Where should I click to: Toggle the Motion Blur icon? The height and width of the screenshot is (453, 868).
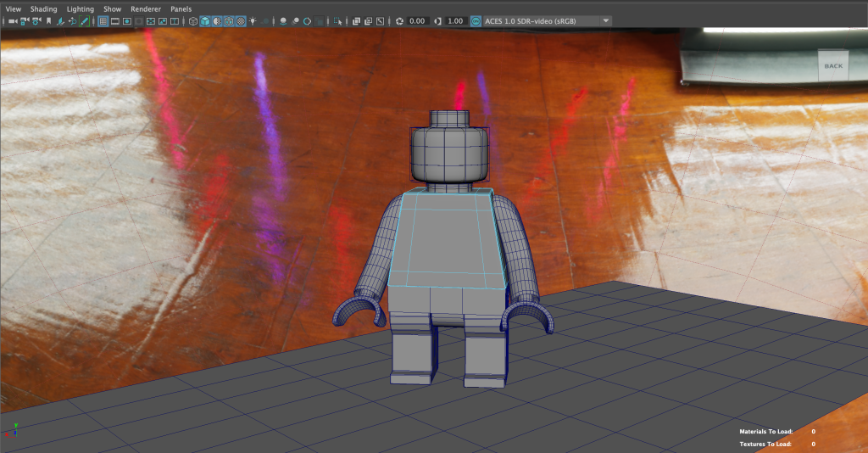point(296,21)
